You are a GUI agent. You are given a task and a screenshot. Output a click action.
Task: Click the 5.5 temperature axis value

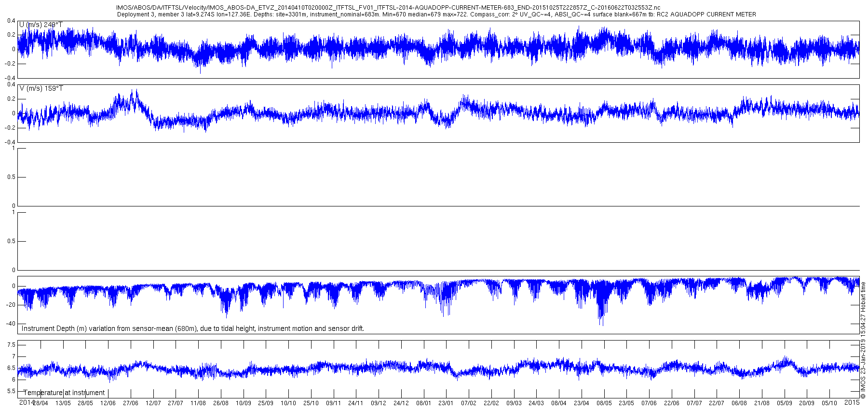coord(11,391)
